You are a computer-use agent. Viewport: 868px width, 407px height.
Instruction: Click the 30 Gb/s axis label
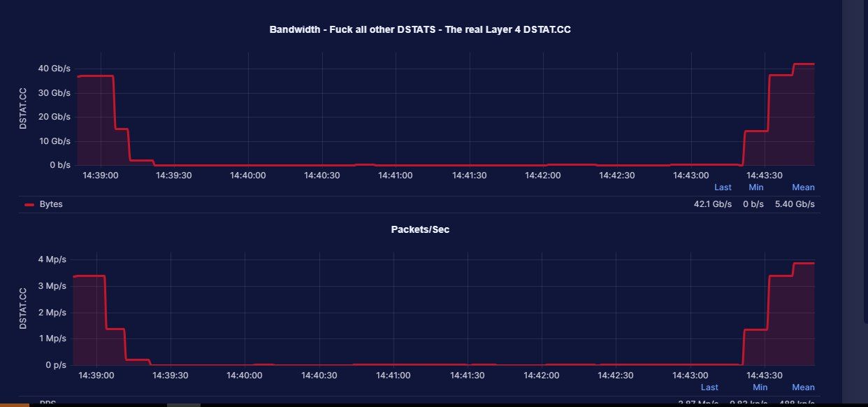(x=55, y=93)
